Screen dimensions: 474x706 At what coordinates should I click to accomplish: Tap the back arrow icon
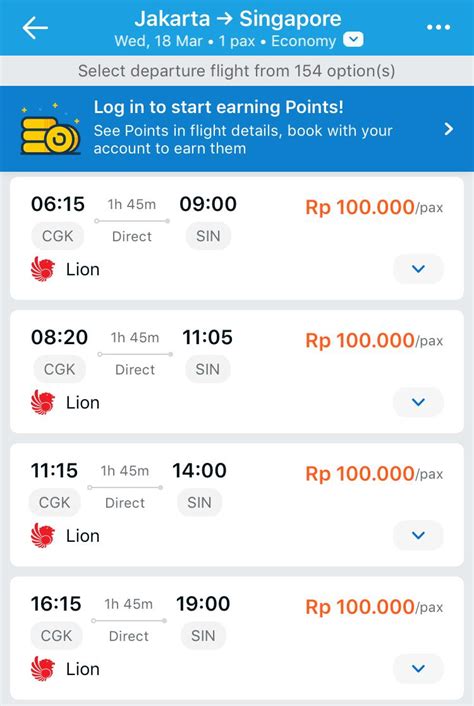[x=35, y=27]
